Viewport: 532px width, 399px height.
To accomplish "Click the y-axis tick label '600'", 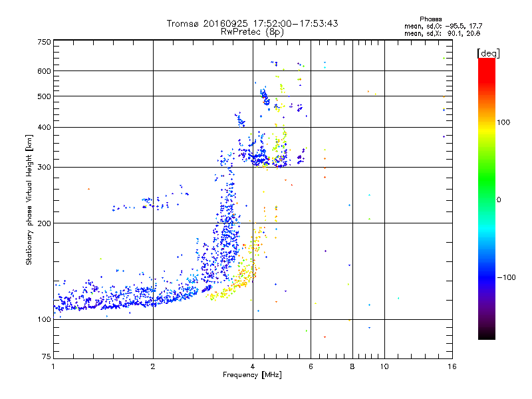I will pos(45,71).
